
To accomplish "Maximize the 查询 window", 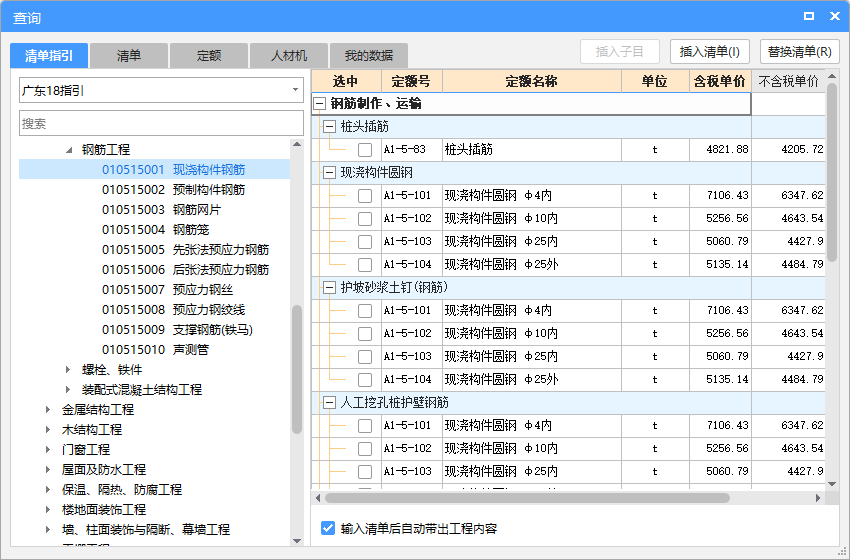I will 809,16.
